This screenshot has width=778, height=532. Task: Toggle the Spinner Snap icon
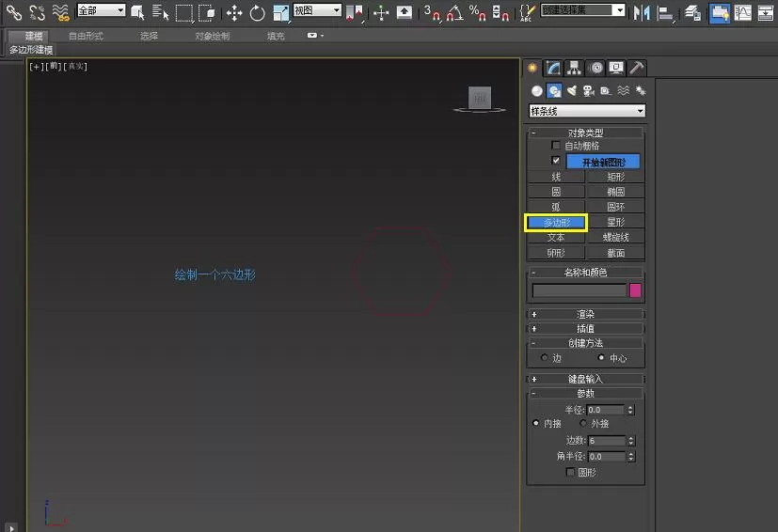click(500, 13)
